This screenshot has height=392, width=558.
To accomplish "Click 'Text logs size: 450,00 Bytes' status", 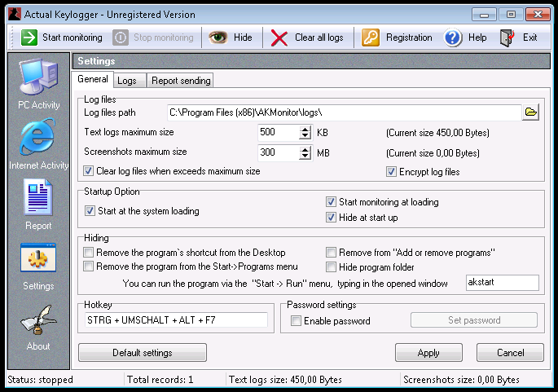I will 285,380.
